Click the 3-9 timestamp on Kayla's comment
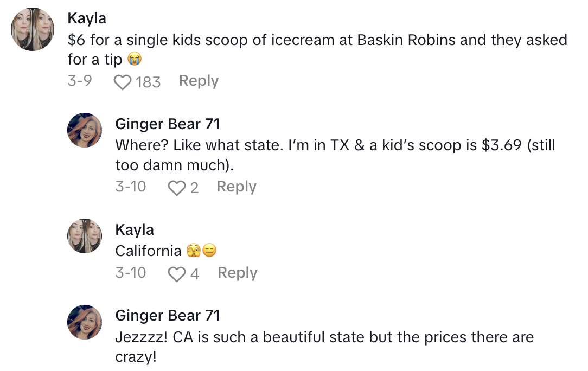The height and width of the screenshot is (371, 588). tap(80, 81)
